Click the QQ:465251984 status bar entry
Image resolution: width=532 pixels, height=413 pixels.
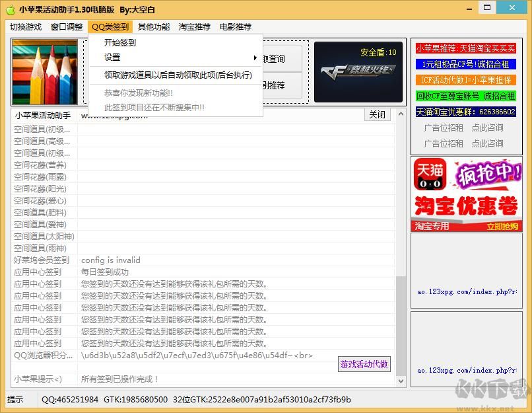click(x=70, y=399)
